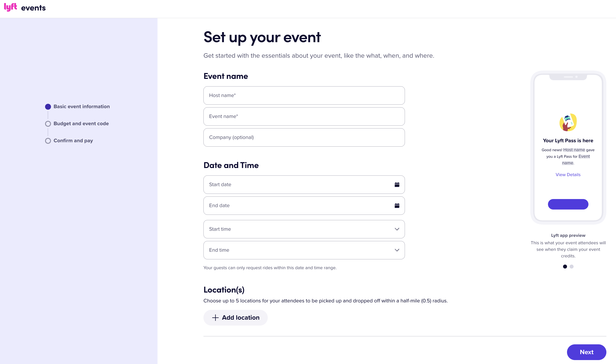Select the first carousel dot below app preview
This screenshot has height=364, width=616.
565,267
